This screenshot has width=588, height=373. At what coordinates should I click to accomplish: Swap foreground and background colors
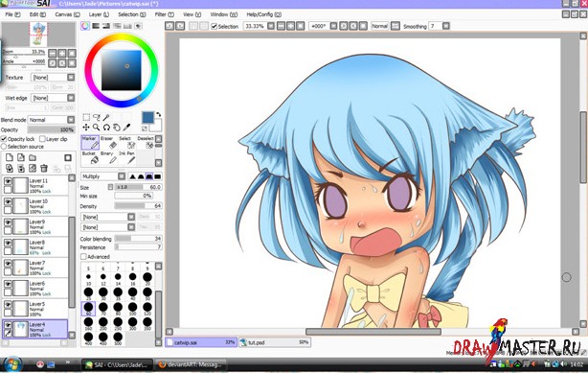pos(159,114)
